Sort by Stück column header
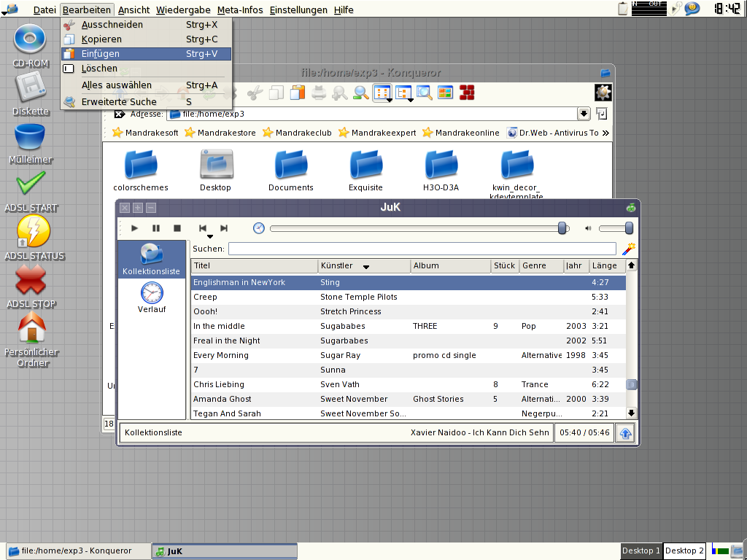Screen dimensions: 747x560 [x=505, y=265]
